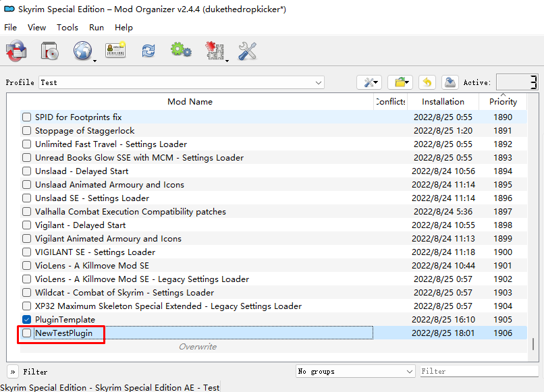Enable SPID for Footprints fix checkbox
Screen dimensions: 544x392
[x=27, y=117]
